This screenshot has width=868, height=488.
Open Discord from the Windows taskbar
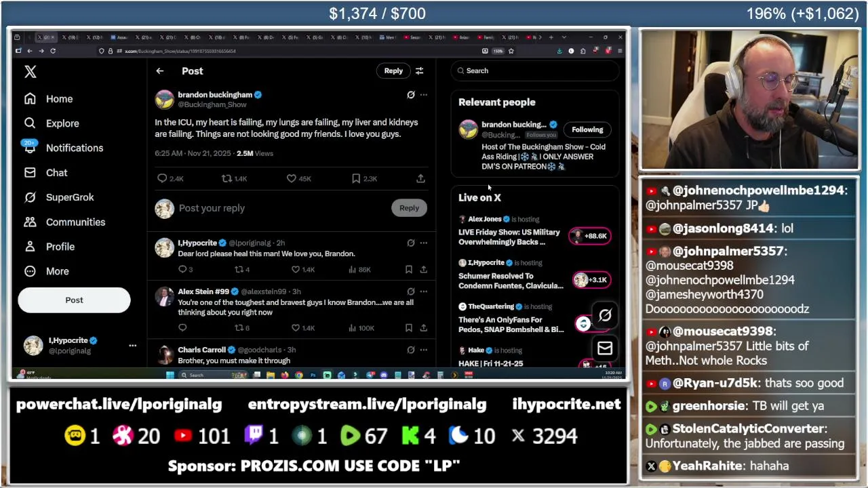(x=384, y=375)
